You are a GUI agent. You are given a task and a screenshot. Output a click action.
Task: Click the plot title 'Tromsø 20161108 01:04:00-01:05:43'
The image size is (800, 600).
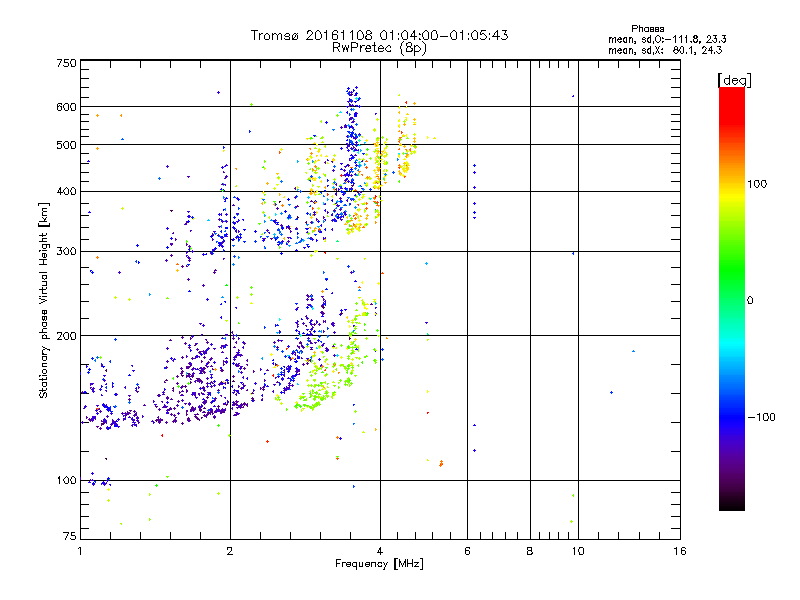tap(379, 35)
